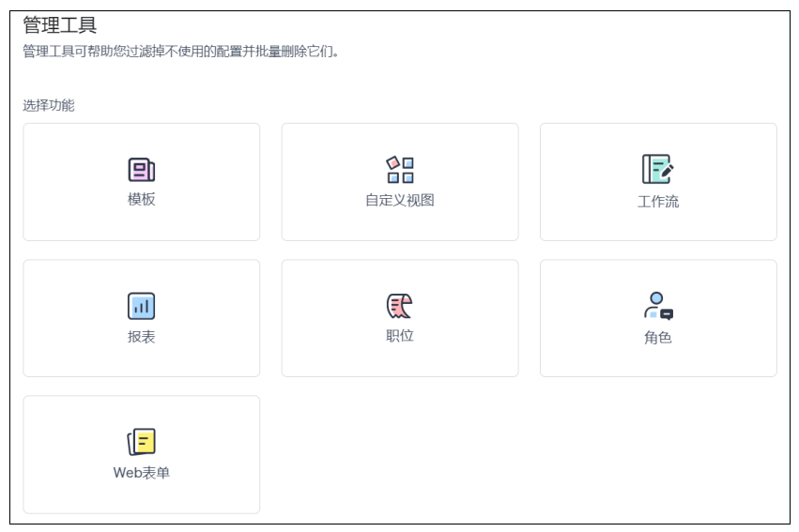Select the 职位 scroll icon
Image resolution: width=799 pixels, height=532 pixels.
[x=400, y=306]
